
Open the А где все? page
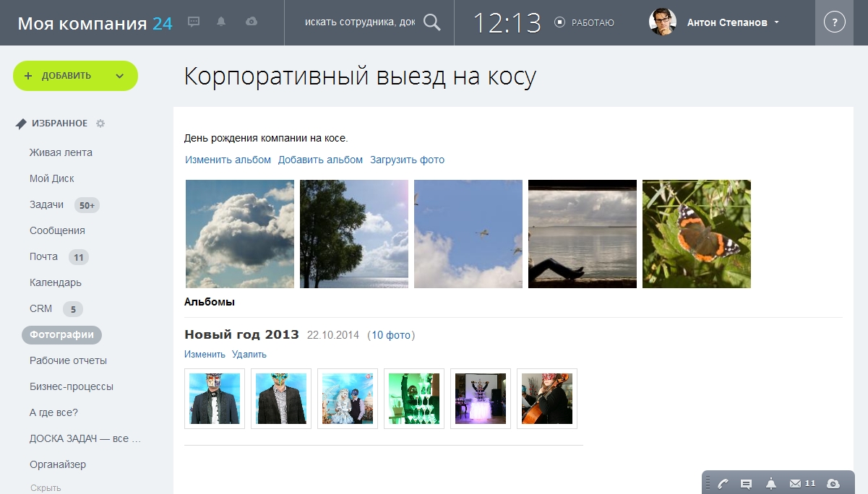[x=53, y=412]
